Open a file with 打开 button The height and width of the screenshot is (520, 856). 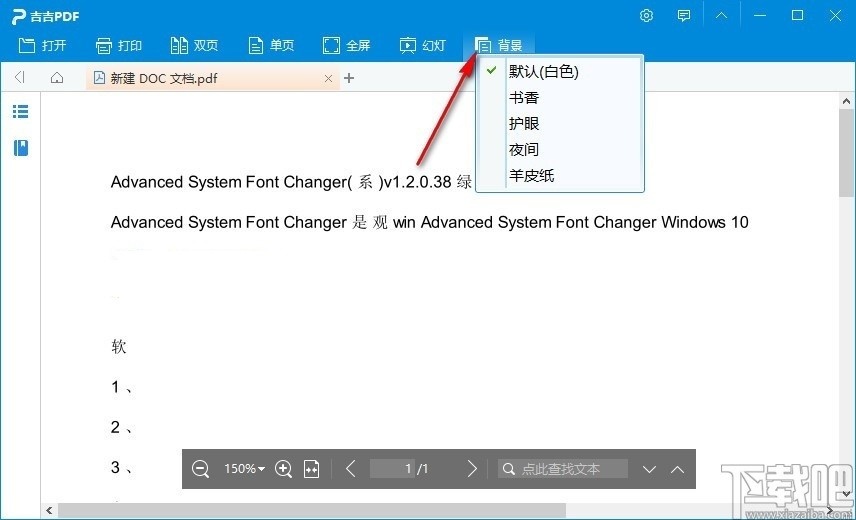[42, 45]
